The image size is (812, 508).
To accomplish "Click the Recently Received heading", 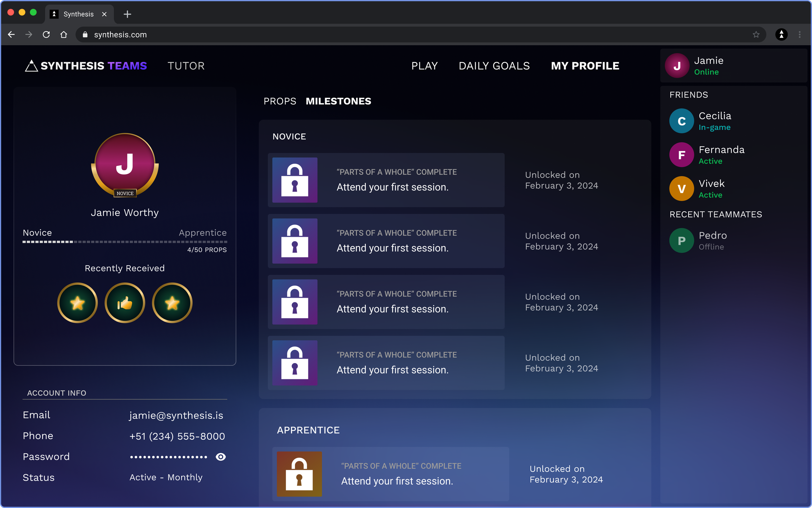I will pos(124,268).
